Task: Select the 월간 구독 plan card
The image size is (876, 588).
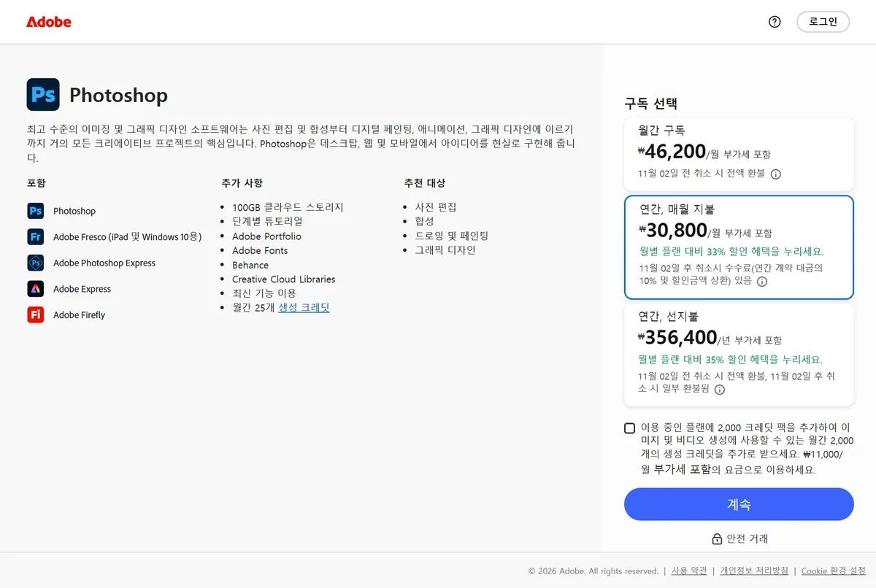Action: point(739,154)
